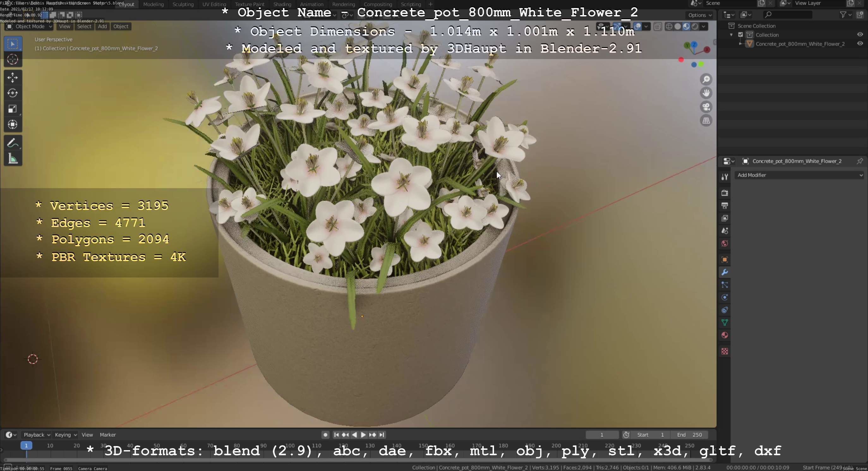Viewport: 868px width, 471px height.
Task: Play the animation forward
Action: tap(363, 435)
